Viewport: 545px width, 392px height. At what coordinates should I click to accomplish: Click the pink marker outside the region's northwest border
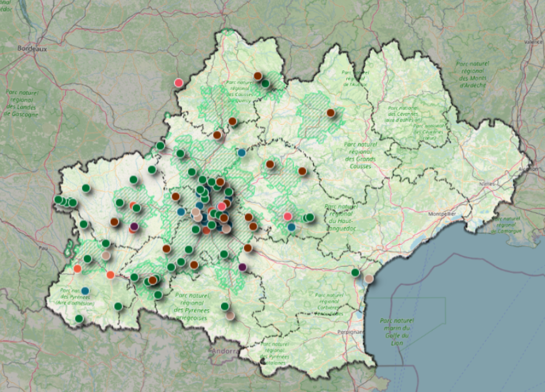[x=178, y=83]
